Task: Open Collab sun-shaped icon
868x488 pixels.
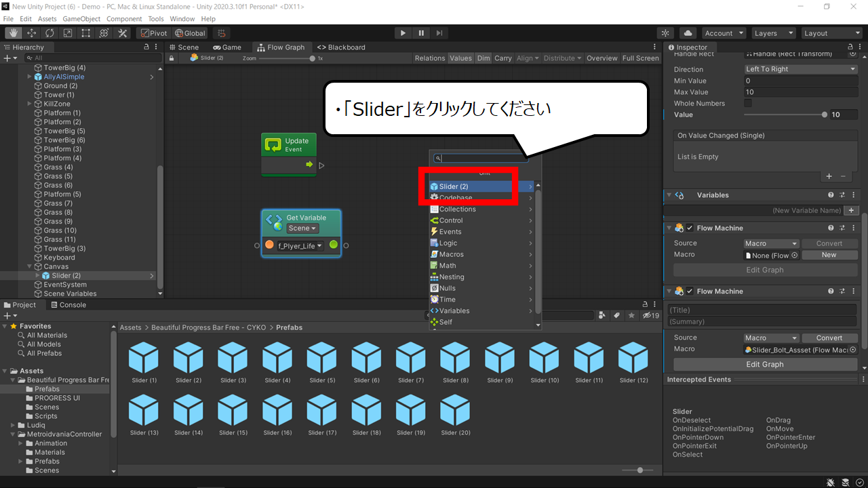Action: 666,33
